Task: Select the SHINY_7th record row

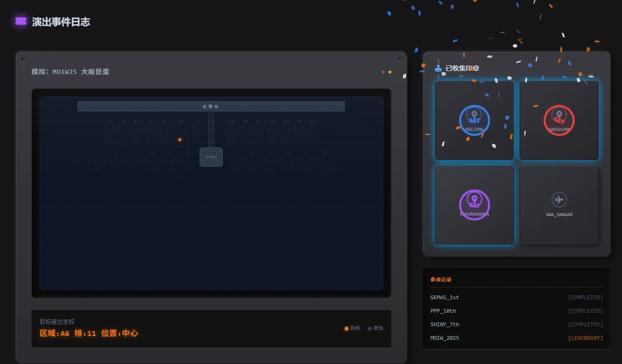Action: coord(516,324)
